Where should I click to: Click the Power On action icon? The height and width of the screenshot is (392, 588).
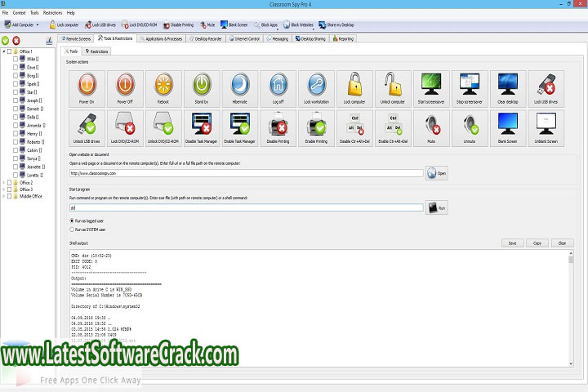coord(87,88)
